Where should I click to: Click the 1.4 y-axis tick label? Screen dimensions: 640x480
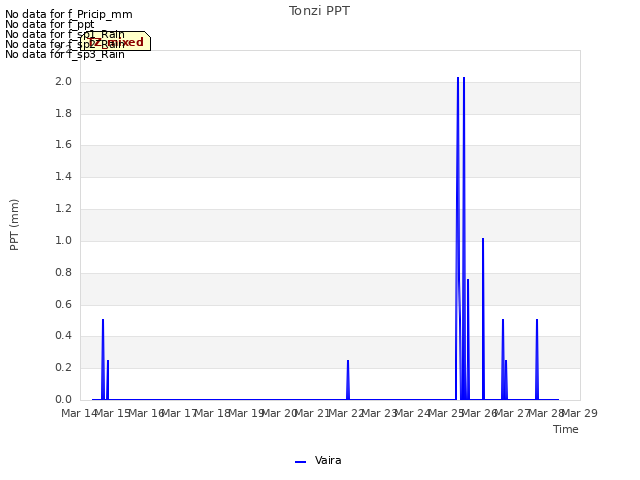coord(63,177)
